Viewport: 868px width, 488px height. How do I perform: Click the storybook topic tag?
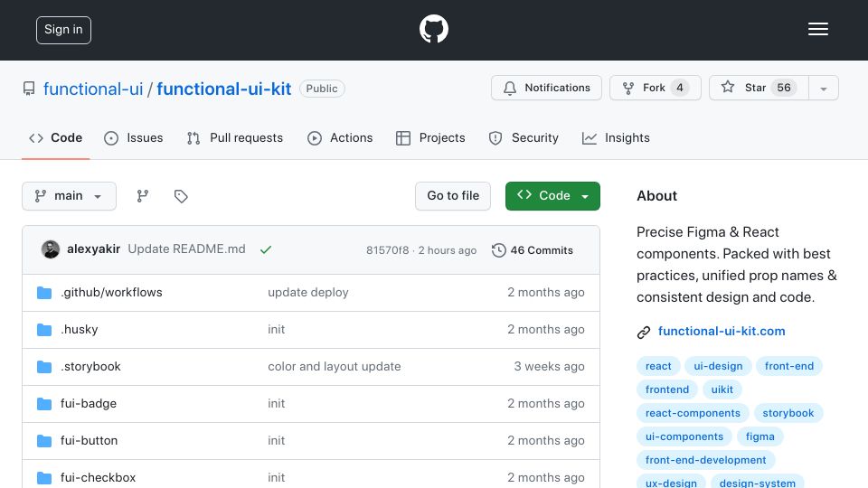click(788, 413)
